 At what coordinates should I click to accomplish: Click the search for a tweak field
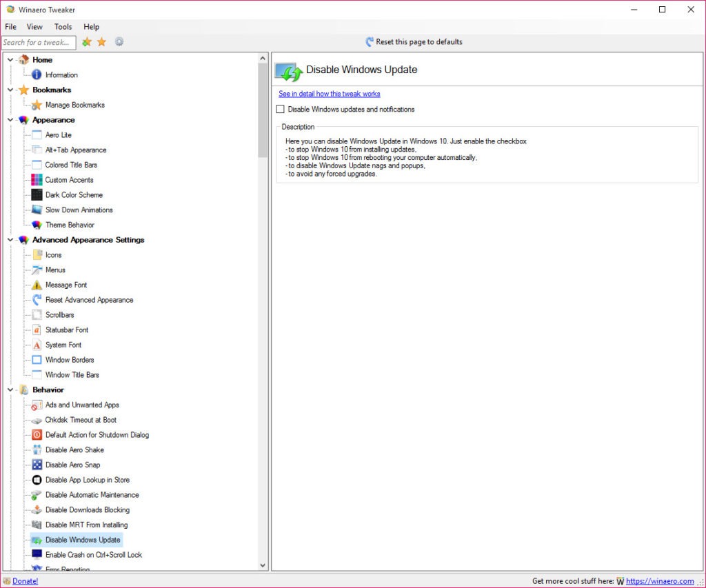point(39,42)
